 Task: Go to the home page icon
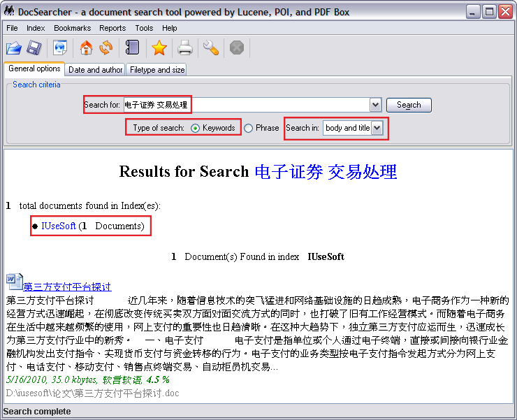86,48
